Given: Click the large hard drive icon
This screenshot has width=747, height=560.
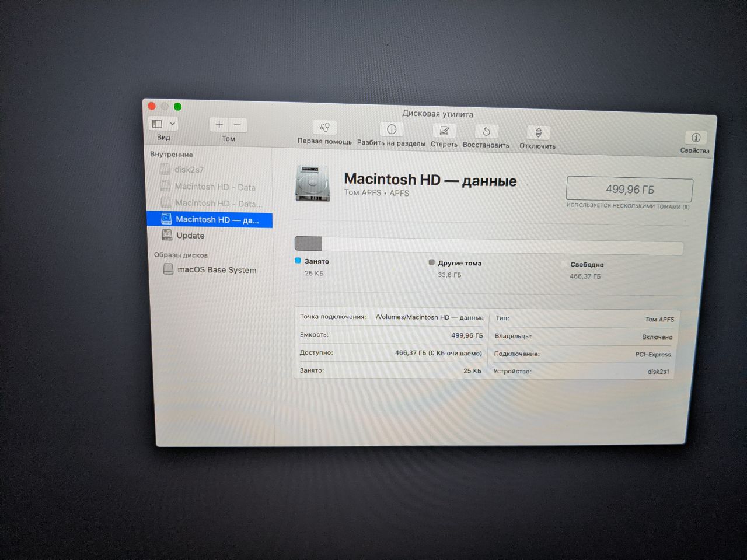Looking at the screenshot, I should [313, 184].
